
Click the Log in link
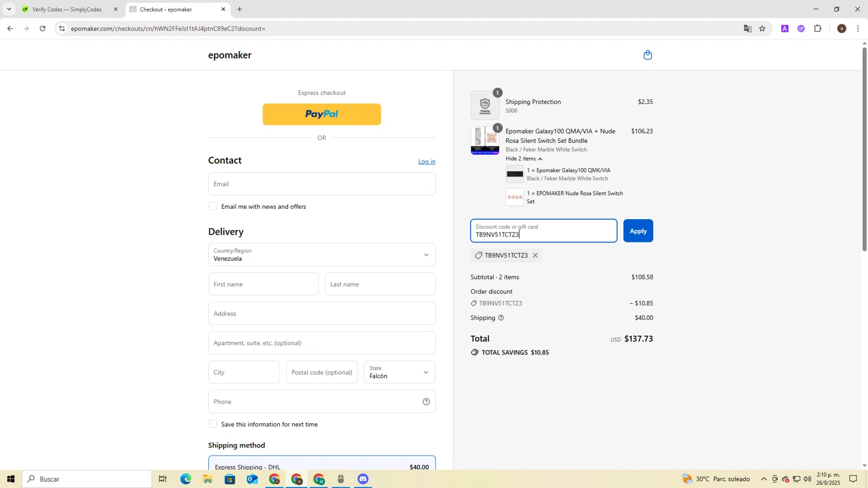[x=427, y=162]
